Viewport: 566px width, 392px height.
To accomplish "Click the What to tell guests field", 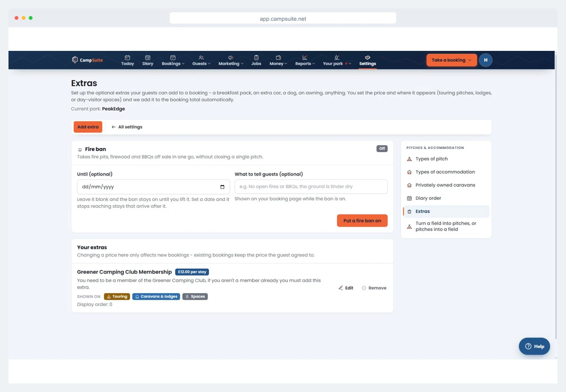I will 311,187.
